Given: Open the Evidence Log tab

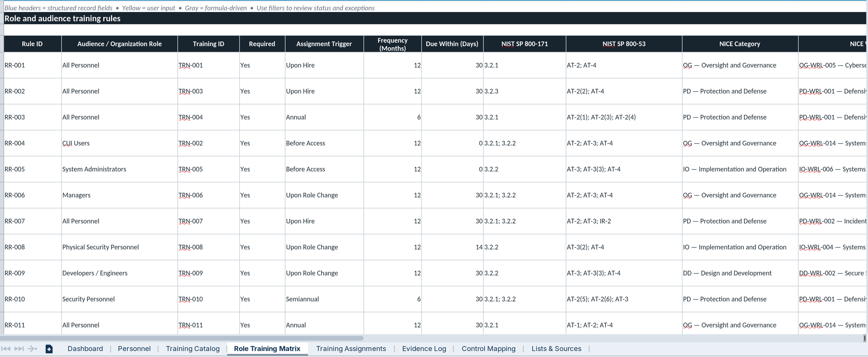Looking at the screenshot, I should (424, 349).
